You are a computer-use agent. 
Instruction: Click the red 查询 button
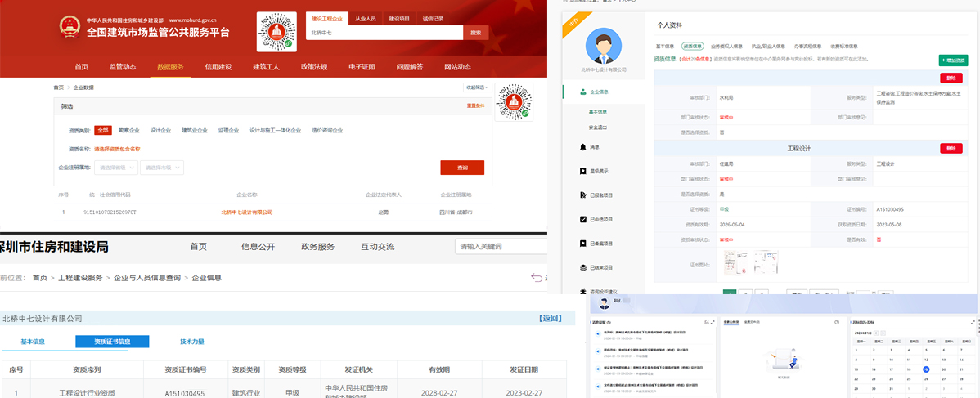point(462,168)
